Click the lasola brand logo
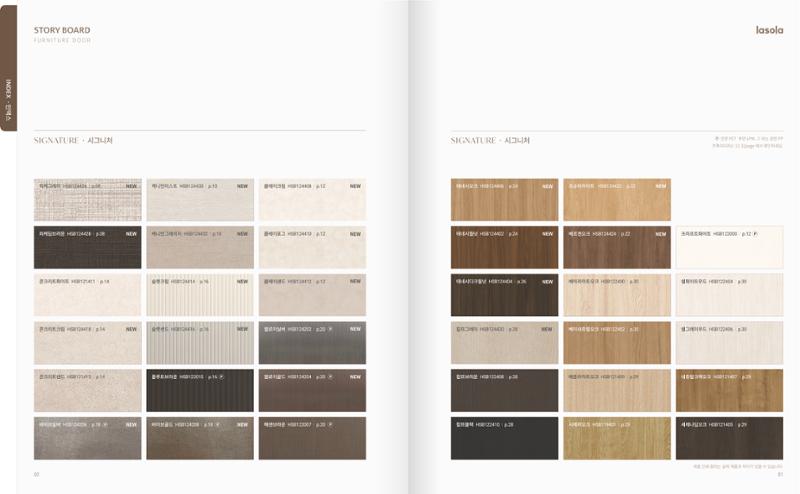The width and height of the screenshot is (800, 494). (x=769, y=30)
